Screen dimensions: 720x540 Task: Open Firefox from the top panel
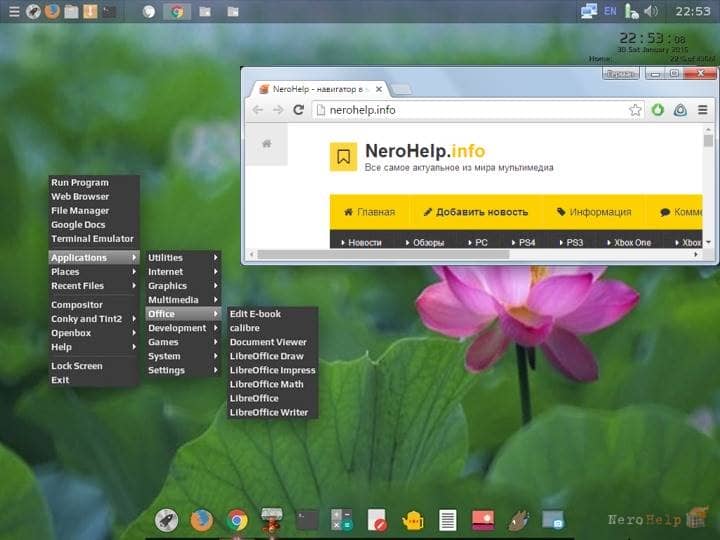pos(52,11)
